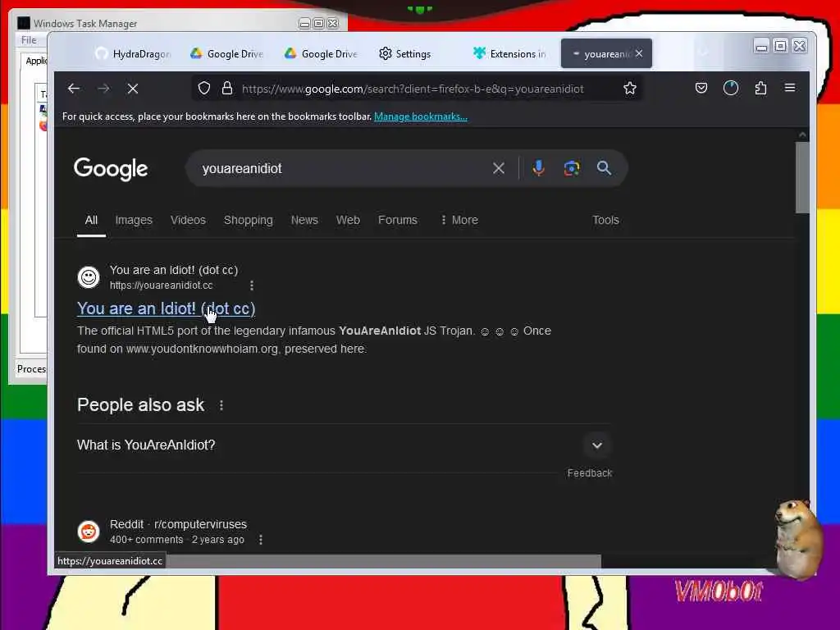Select Applications tab in Task Manager

click(36, 61)
